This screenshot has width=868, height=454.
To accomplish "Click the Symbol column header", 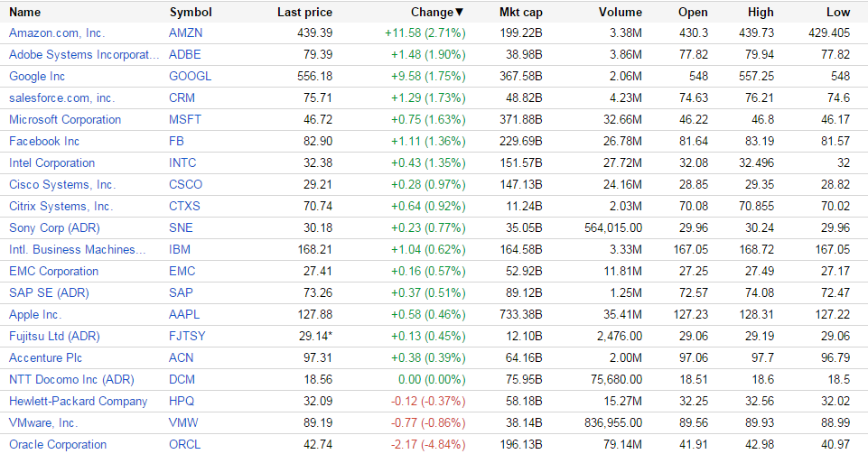I will (x=191, y=12).
